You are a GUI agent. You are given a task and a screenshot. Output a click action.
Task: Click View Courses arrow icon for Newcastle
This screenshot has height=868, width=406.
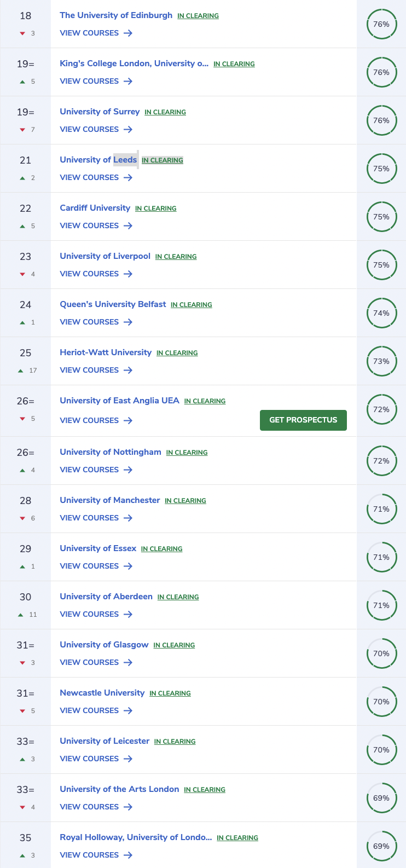click(x=128, y=711)
